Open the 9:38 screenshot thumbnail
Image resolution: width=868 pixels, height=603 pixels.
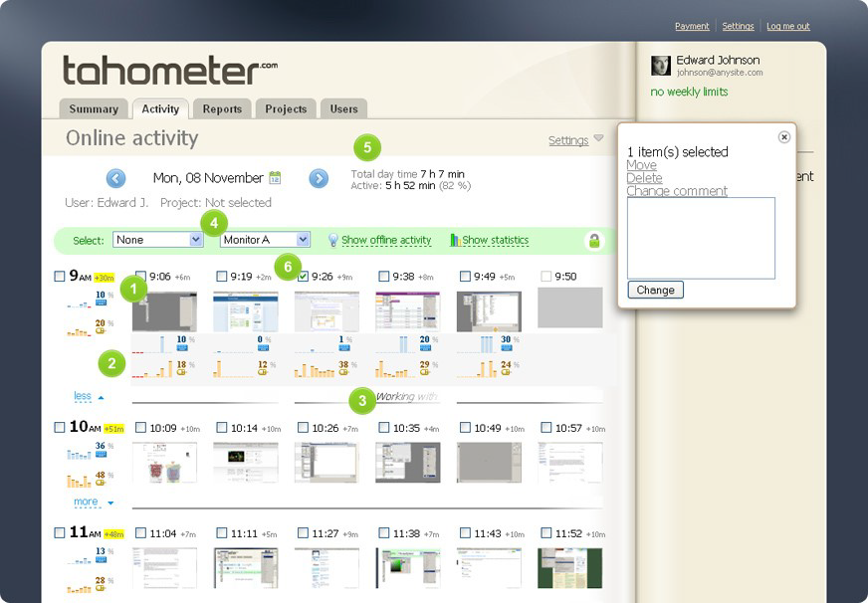(x=407, y=312)
